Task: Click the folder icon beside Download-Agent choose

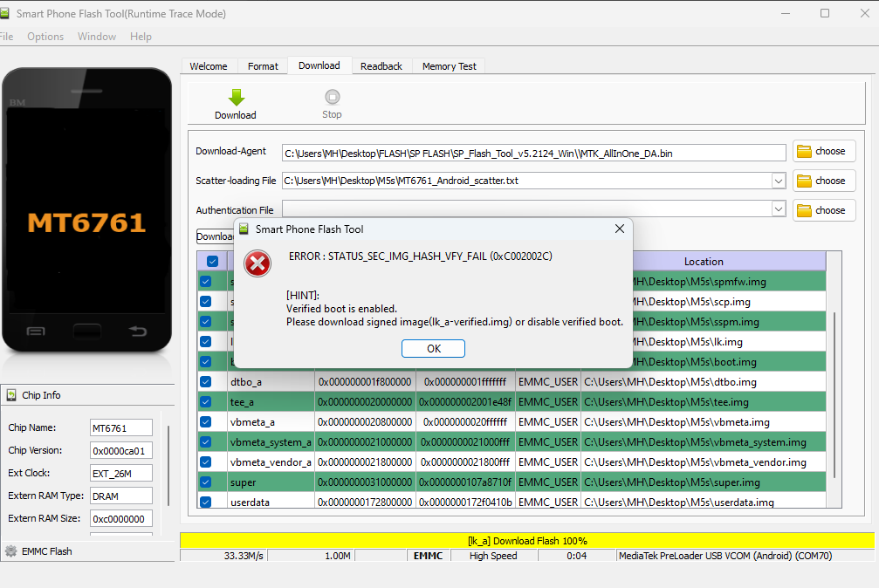Action: pos(804,151)
